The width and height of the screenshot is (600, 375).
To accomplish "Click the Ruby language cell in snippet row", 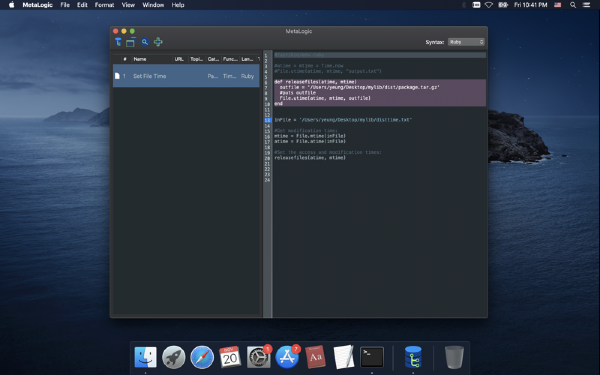I will pos(247,76).
